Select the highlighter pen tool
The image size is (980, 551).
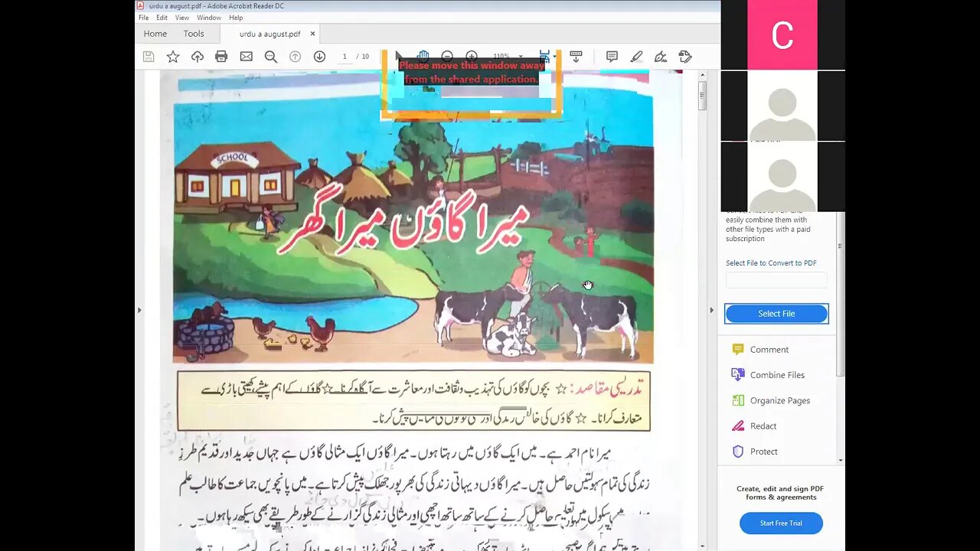tap(636, 57)
